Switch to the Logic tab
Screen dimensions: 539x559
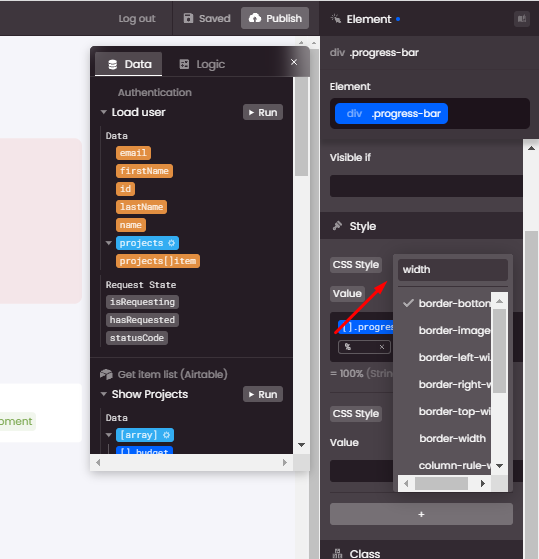[x=202, y=64]
